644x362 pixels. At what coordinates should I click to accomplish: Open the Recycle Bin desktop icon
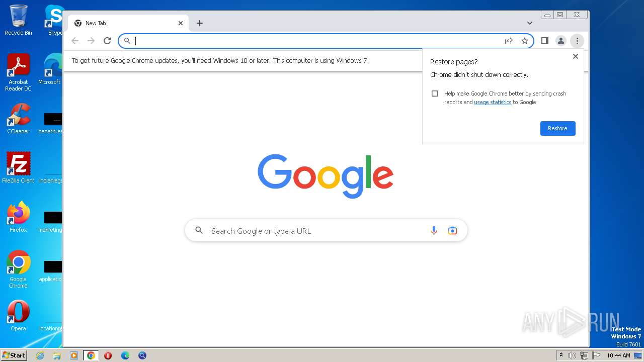coord(18,20)
